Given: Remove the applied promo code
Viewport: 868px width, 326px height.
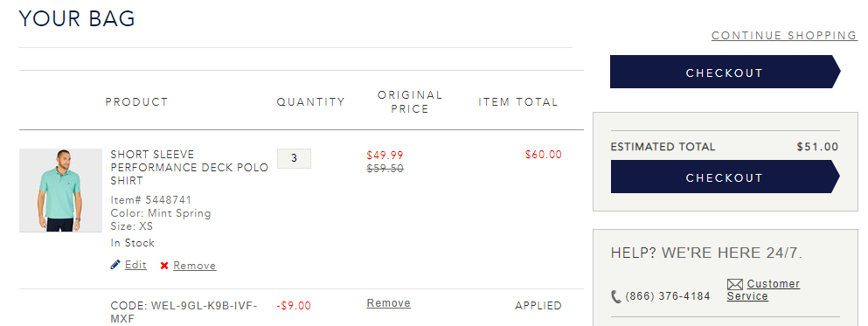Looking at the screenshot, I should coord(389,303).
